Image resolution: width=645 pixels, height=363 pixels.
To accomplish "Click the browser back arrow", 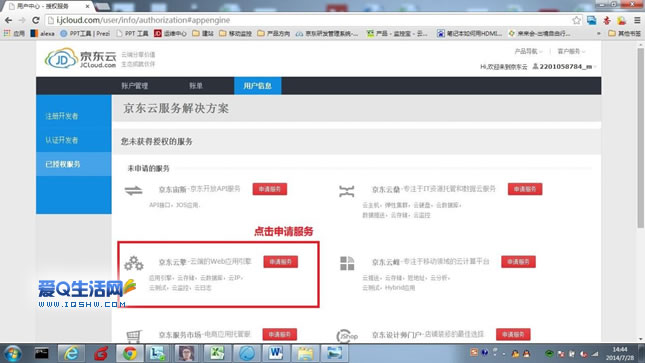I will pos(8,20).
